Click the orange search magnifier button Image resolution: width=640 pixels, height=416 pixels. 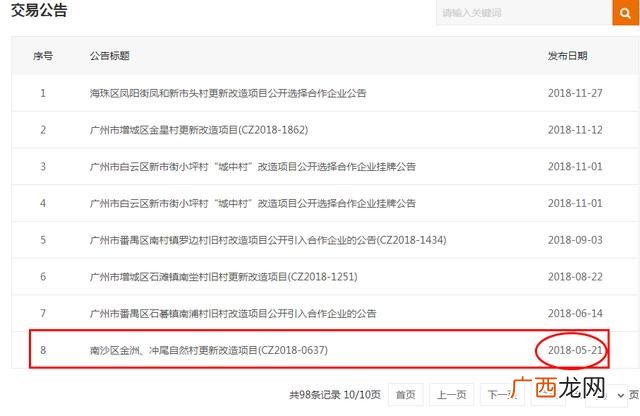pos(626,12)
